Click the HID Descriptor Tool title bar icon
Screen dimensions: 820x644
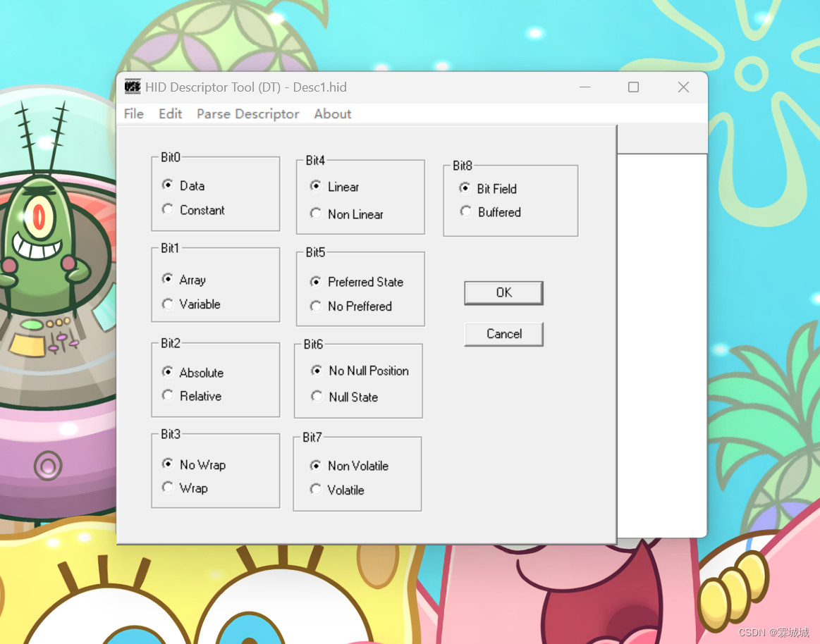(x=133, y=87)
